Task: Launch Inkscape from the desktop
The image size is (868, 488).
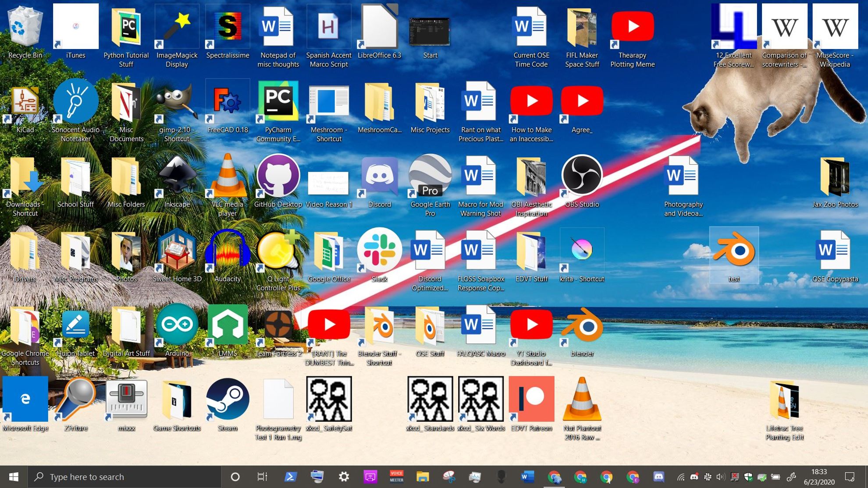Action: click(177, 176)
